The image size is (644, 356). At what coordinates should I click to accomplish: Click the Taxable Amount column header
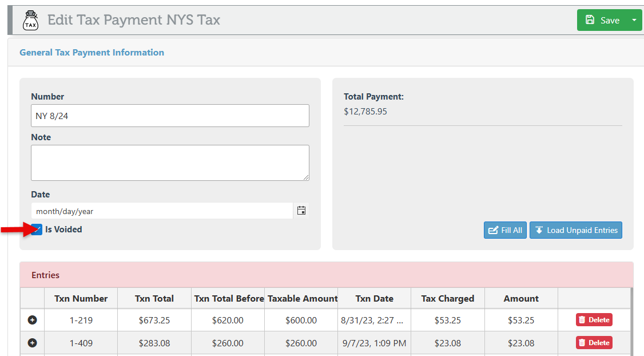pyautogui.click(x=303, y=298)
